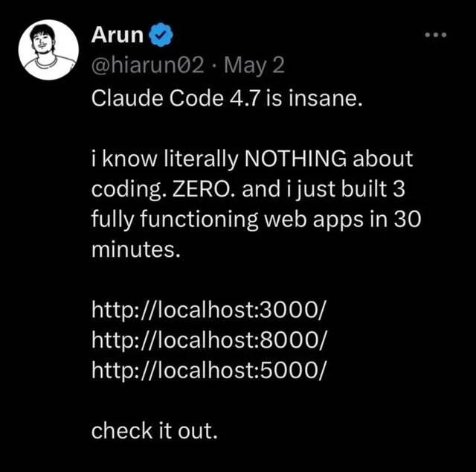Open the http://localhost:3000/ link
476x472 pixels.
pyautogui.click(x=208, y=310)
